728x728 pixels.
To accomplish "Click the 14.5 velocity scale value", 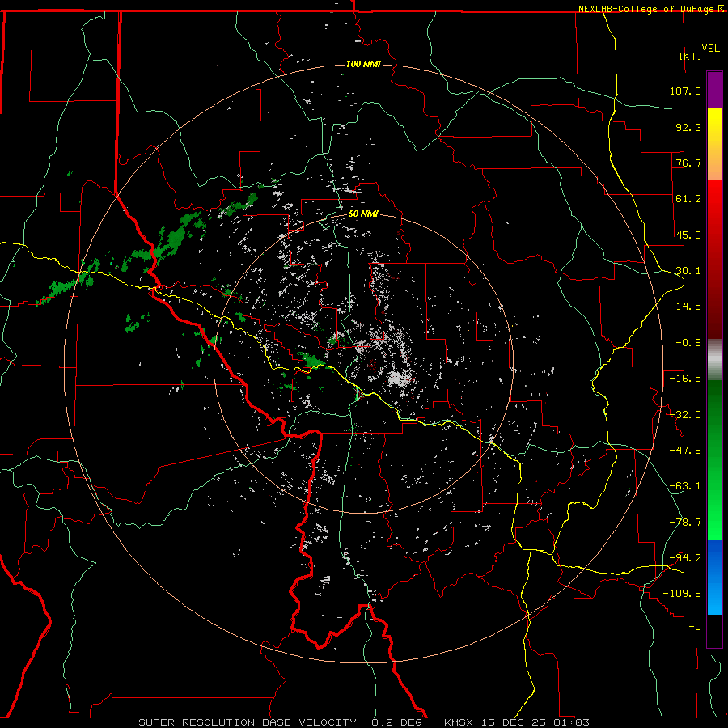I will tap(688, 307).
